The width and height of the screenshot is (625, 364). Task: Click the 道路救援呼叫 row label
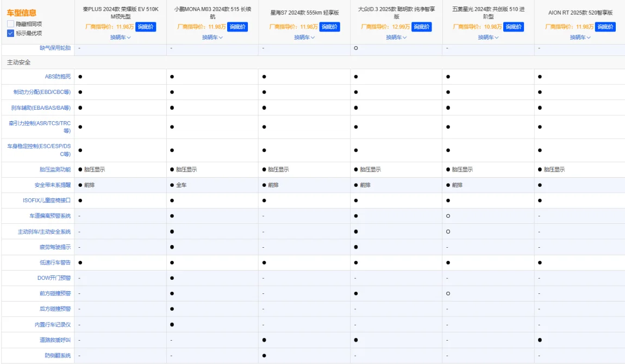55,340
